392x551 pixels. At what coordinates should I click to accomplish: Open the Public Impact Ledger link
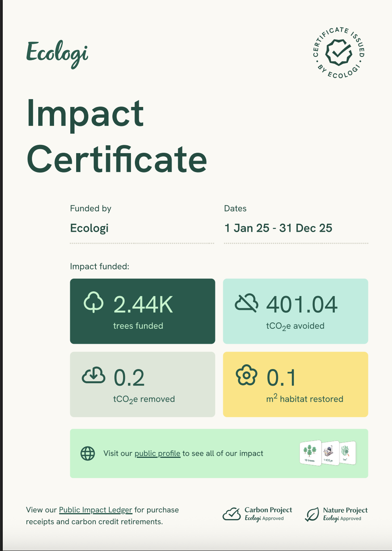(95, 510)
